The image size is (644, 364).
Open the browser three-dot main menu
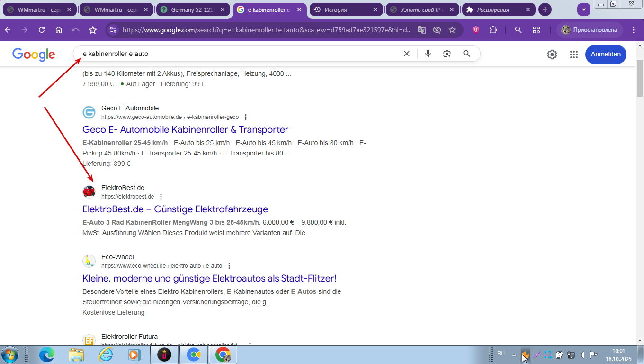point(634,30)
